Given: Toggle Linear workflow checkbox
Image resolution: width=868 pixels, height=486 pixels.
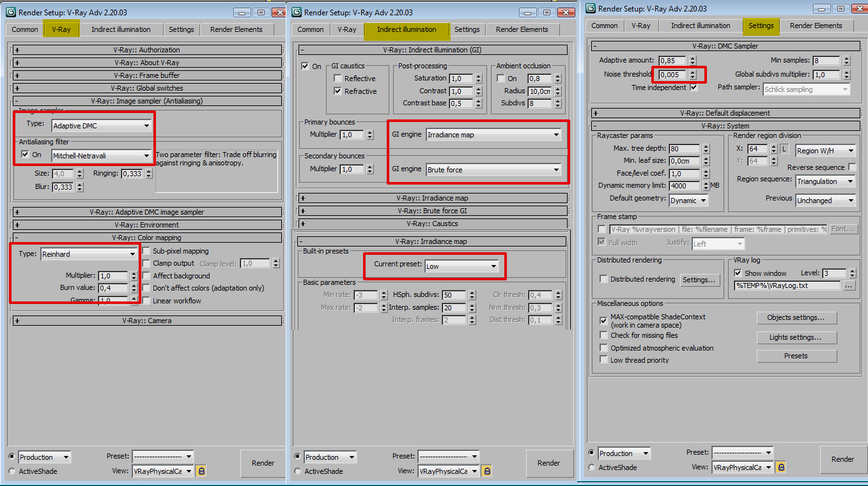Looking at the screenshot, I should click(146, 301).
